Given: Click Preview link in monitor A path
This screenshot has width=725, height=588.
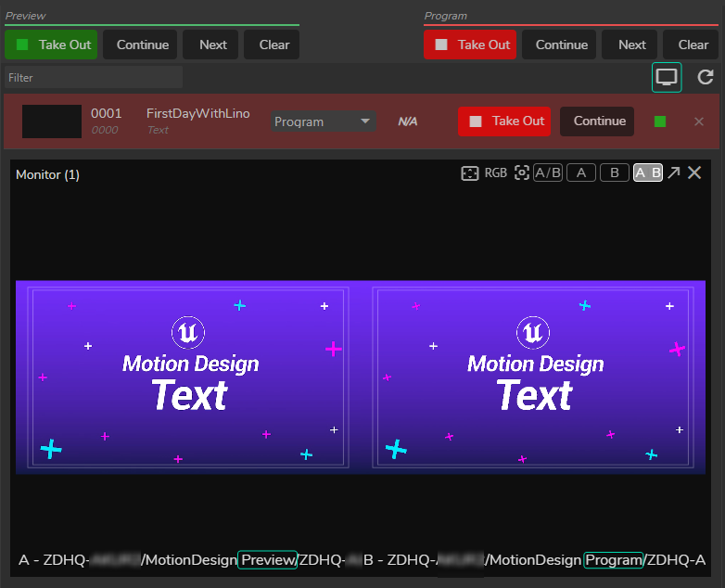Looking at the screenshot, I should coord(267,560).
